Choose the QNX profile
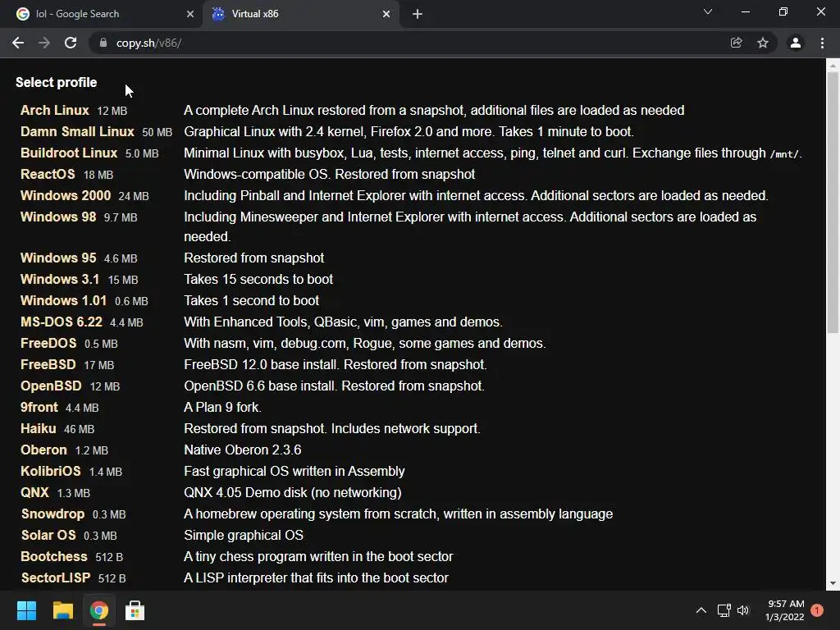The width and height of the screenshot is (840, 630). (34, 493)
